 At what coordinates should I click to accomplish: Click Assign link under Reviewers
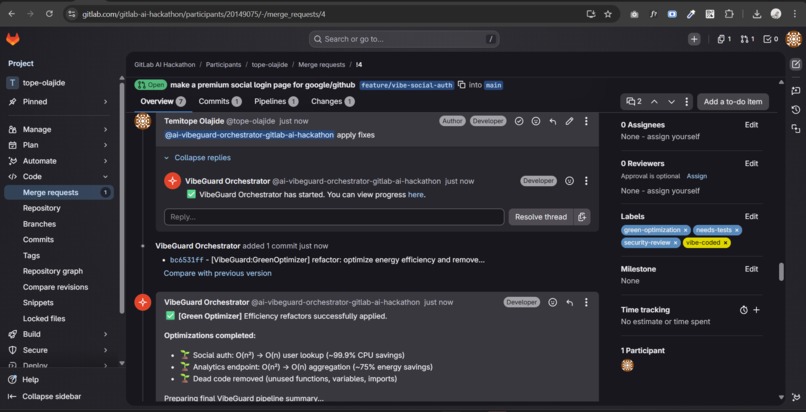coord(697,176)
